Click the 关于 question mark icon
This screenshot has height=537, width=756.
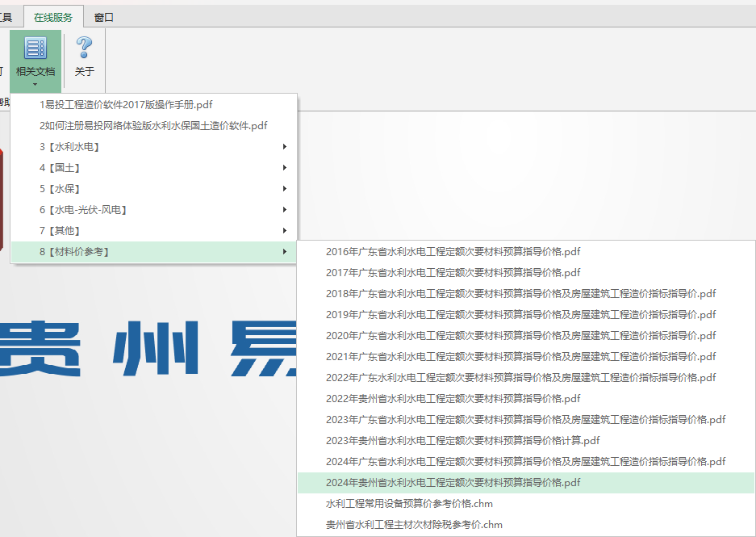click(x=84, y=48)
